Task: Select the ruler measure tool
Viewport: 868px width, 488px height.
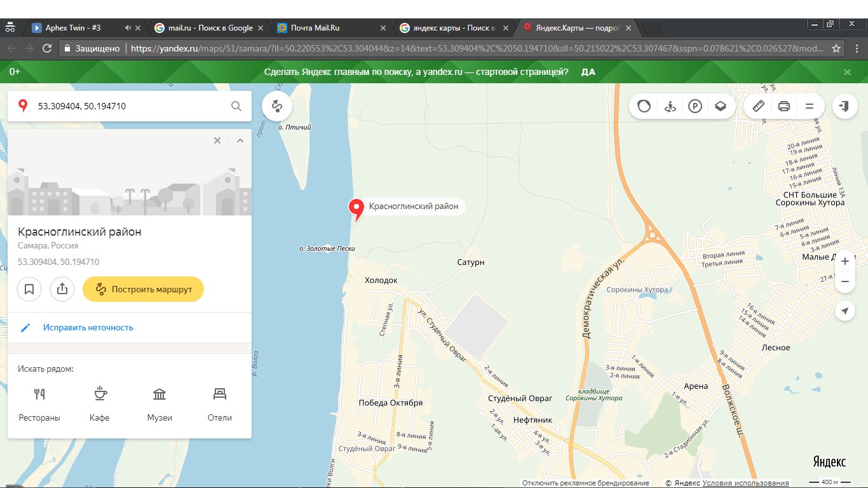Action: tap(759, 106)
